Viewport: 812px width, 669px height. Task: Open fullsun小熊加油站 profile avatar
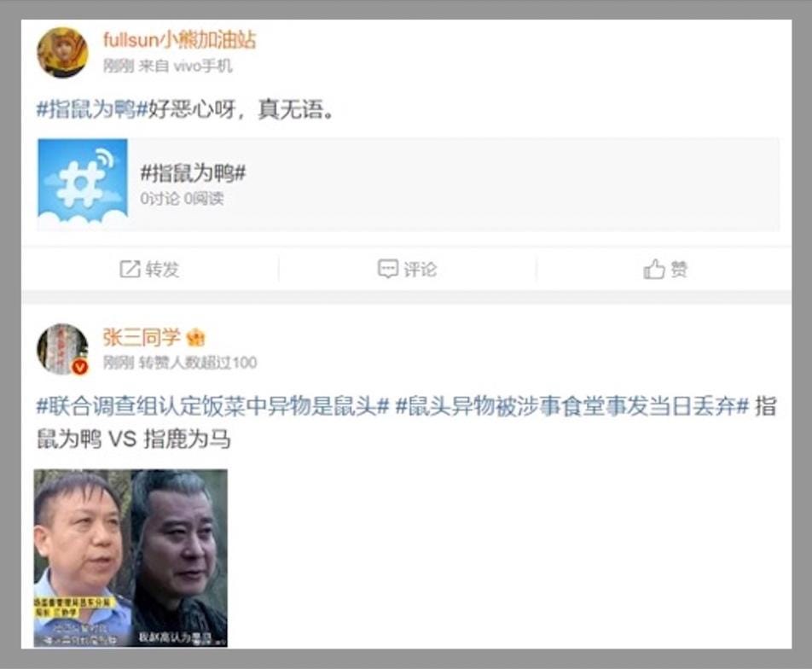coord(62,52)
